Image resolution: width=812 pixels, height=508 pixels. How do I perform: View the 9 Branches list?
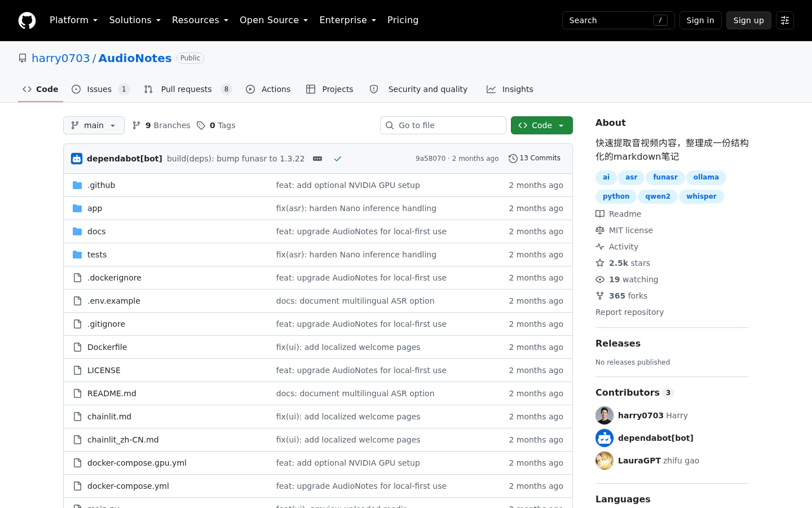coord(161,125)
